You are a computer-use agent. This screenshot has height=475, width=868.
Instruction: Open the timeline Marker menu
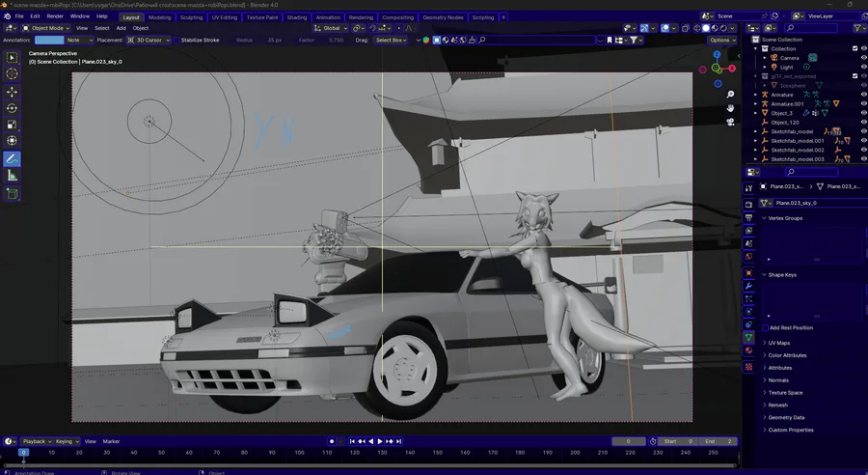(111, 441)
